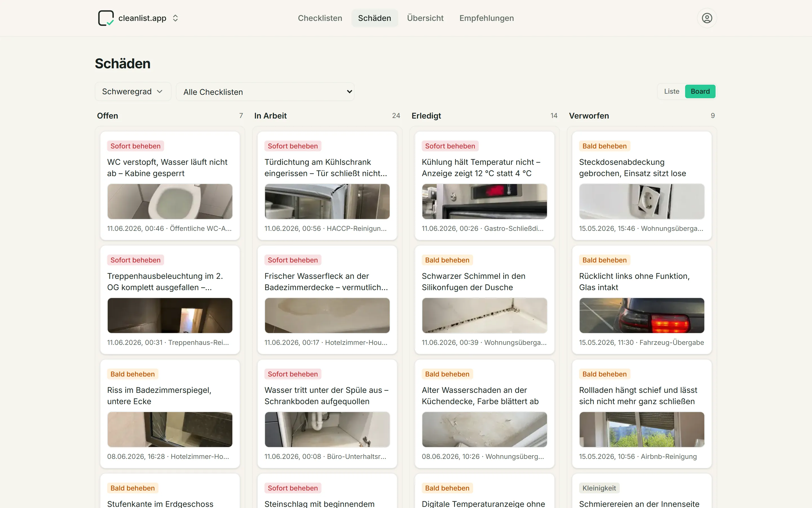The image size is (812, 508).
Task: Click 'Steinschlag mit beginnendem' card title
Action: [319, 504]
